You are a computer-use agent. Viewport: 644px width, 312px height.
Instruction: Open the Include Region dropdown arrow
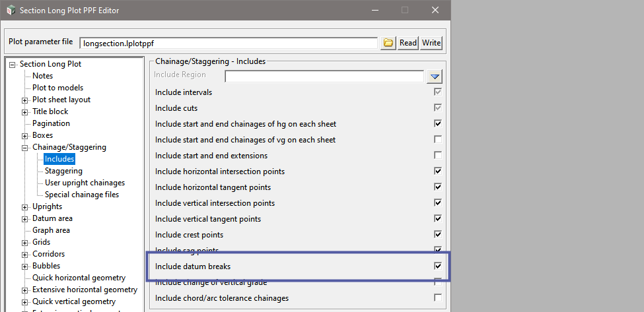click(435, 77)
